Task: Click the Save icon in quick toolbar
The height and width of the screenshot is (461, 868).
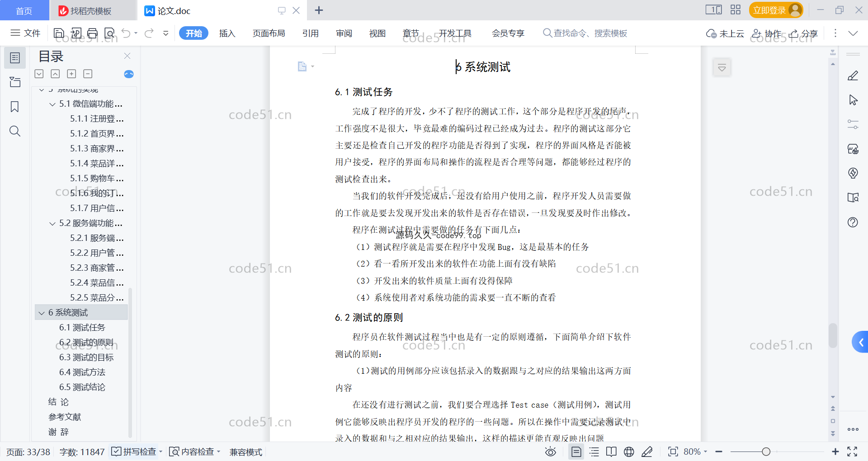Action: [59, 33]
